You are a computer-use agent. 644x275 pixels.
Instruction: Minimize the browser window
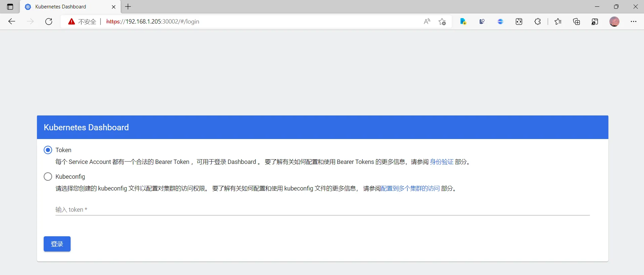coord(597,7)
